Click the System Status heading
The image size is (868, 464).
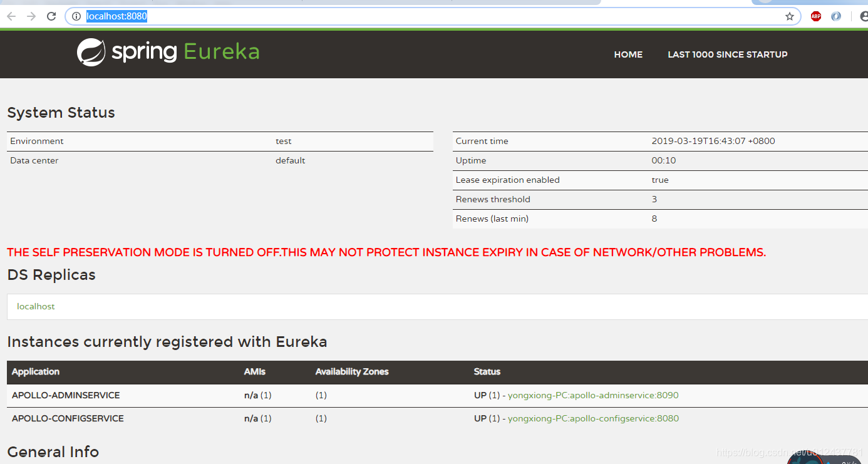click(61, 113)
